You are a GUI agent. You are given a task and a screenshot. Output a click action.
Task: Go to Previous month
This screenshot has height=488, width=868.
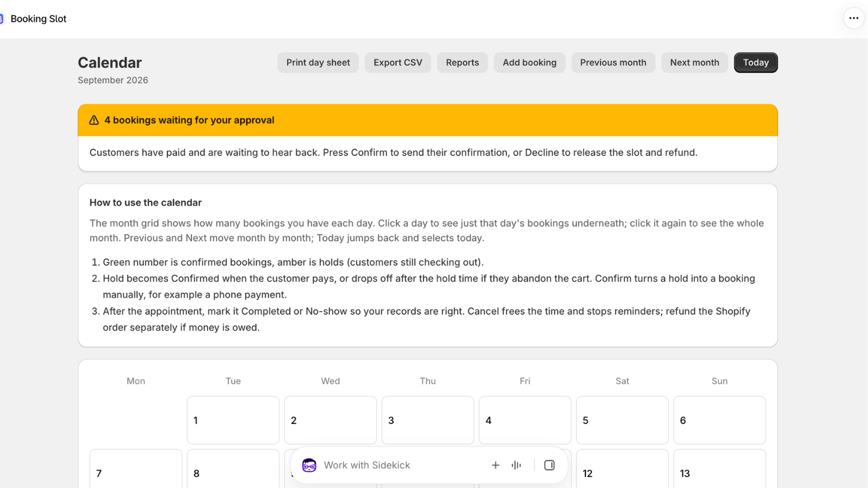tap(613, 62)
